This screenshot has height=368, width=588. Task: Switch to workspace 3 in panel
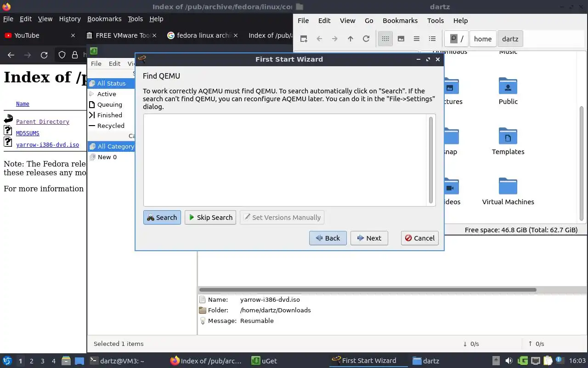tap(43, 361)
